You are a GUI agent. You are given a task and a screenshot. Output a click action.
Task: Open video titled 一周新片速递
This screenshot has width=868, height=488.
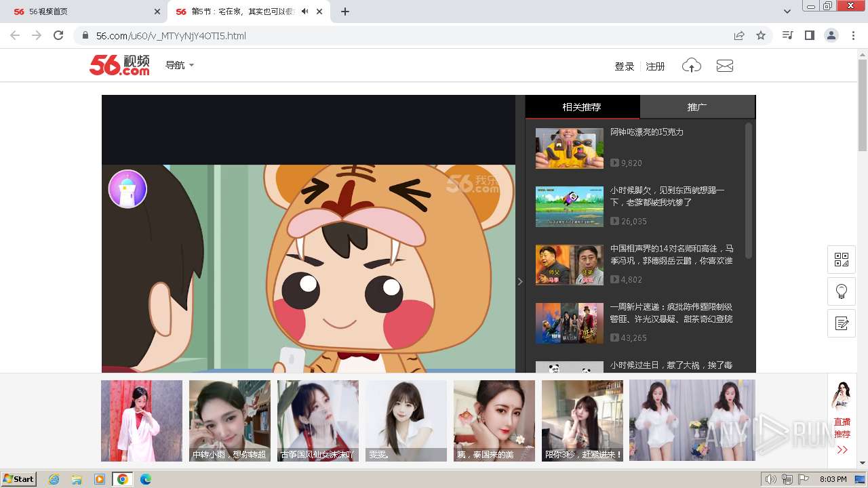click(x=671, y=313)
